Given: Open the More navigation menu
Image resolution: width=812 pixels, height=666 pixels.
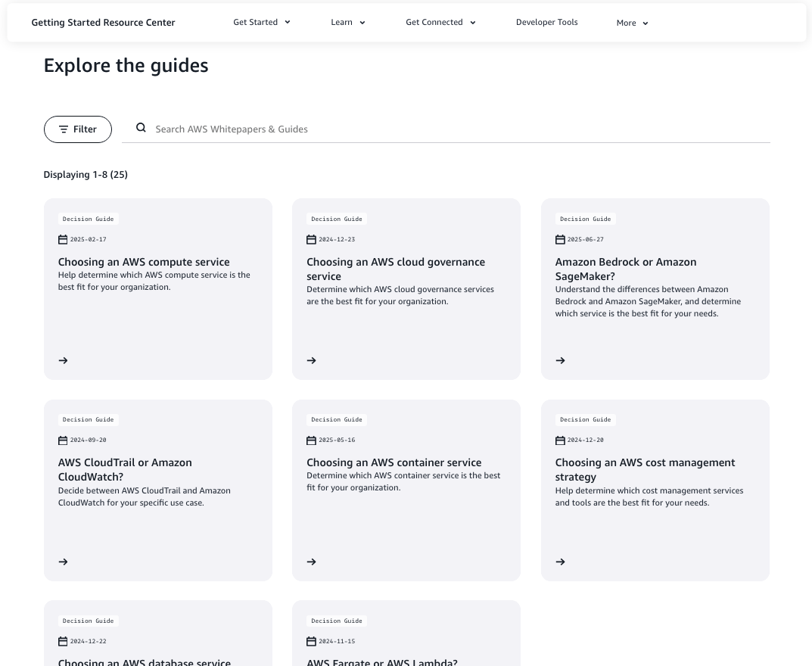Looking at the screenshot, I should [632, 23].
